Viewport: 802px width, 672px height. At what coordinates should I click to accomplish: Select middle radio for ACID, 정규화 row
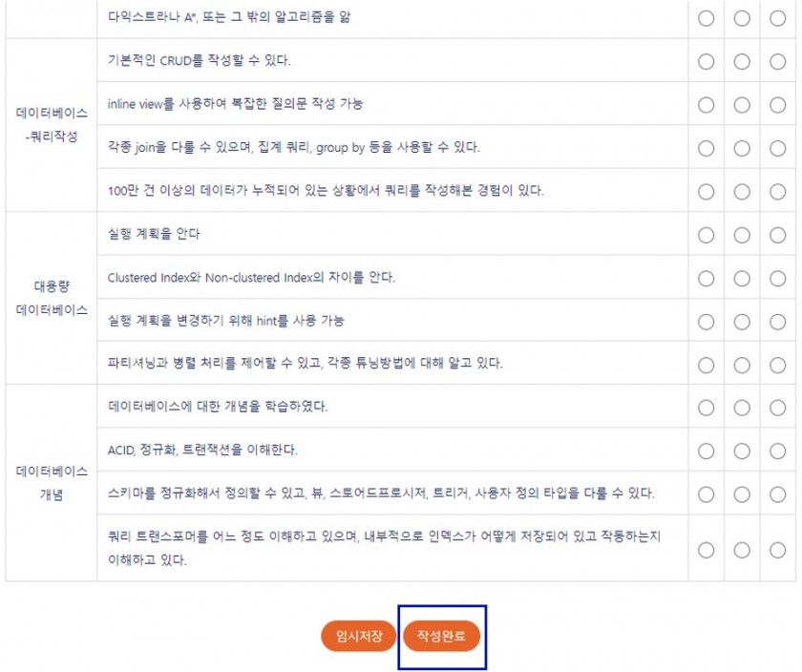(x=742, y=451)
